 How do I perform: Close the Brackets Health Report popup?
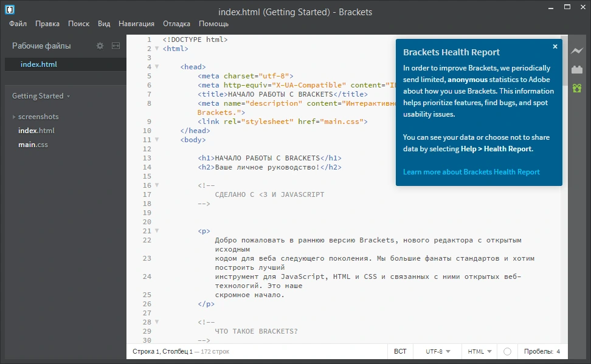[x=555, y=46]
